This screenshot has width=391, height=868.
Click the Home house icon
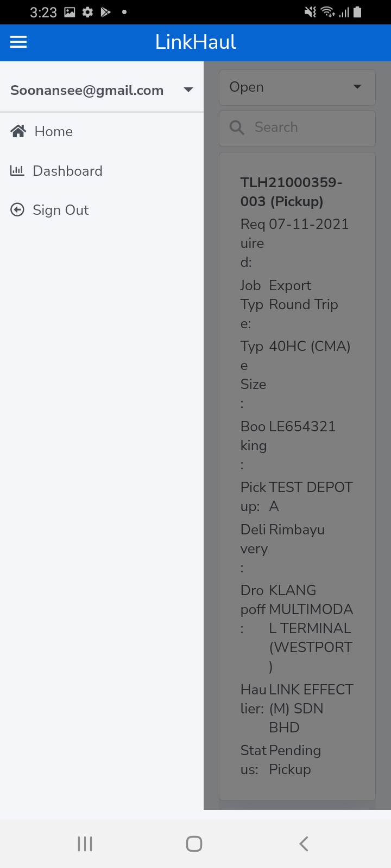tap(18, 131)
